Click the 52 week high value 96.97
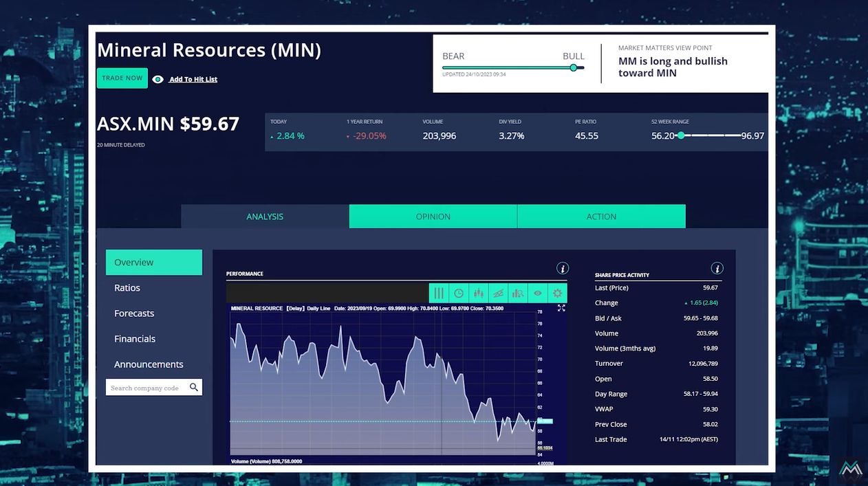The height and width of the screenshot is (486, 868). (752, 136)
